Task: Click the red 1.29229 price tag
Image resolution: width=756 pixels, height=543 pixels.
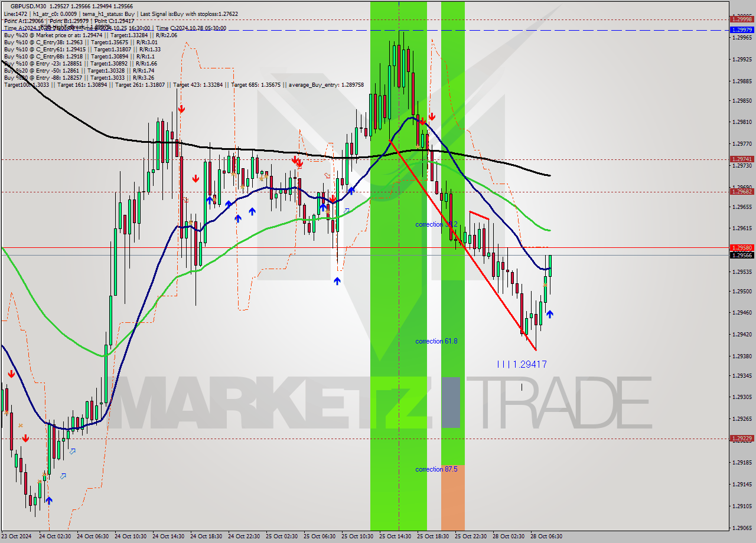Action: [x=742, y=439]
